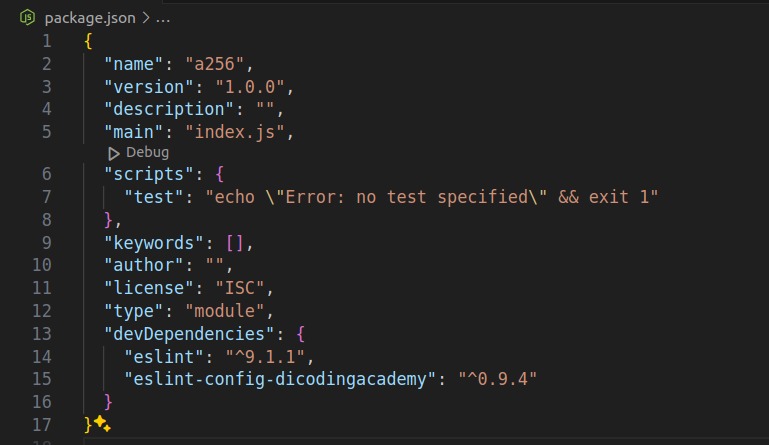Click the "^0.9.4" version string
The width and height of the screenshot is (769, 445).
pyautogui.click(x=498, y=379)
